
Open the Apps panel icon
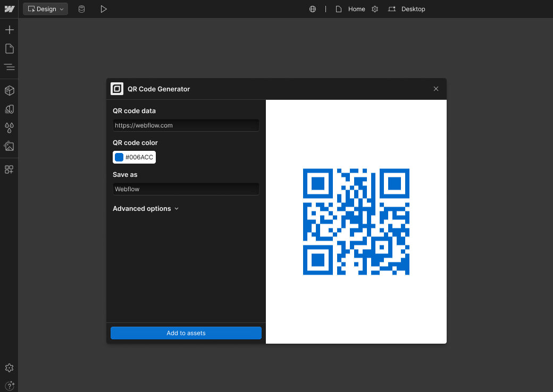[x=9, y=169]
